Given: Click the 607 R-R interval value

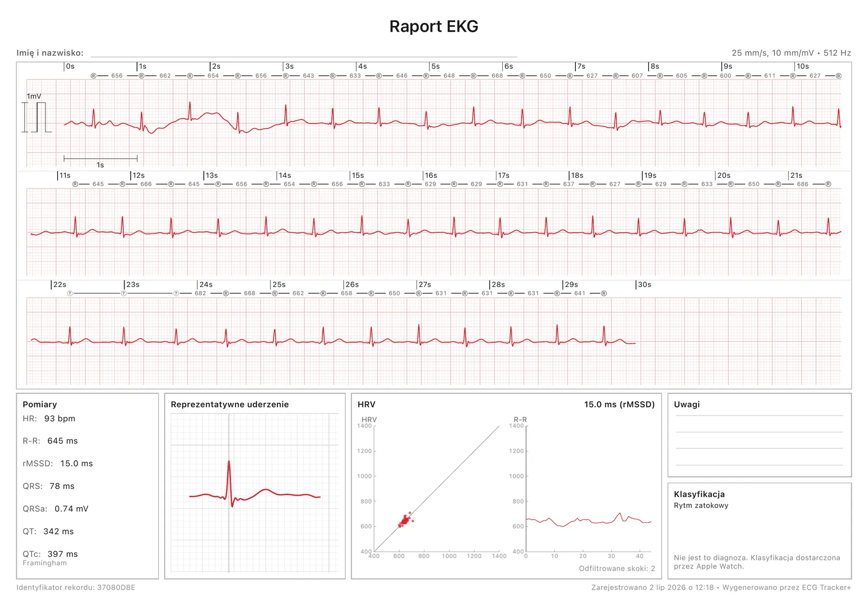Looking at the screenshot, I should [x=637, y=76].
